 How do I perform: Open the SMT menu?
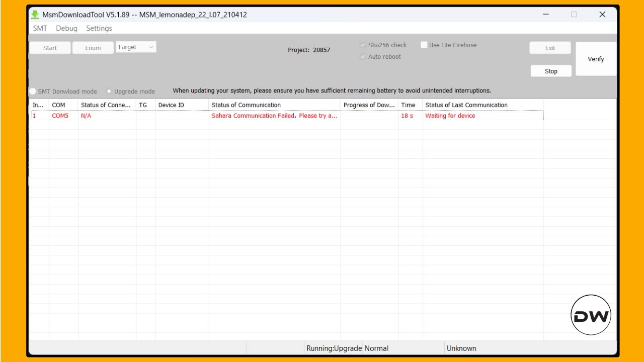pos(40,28)
